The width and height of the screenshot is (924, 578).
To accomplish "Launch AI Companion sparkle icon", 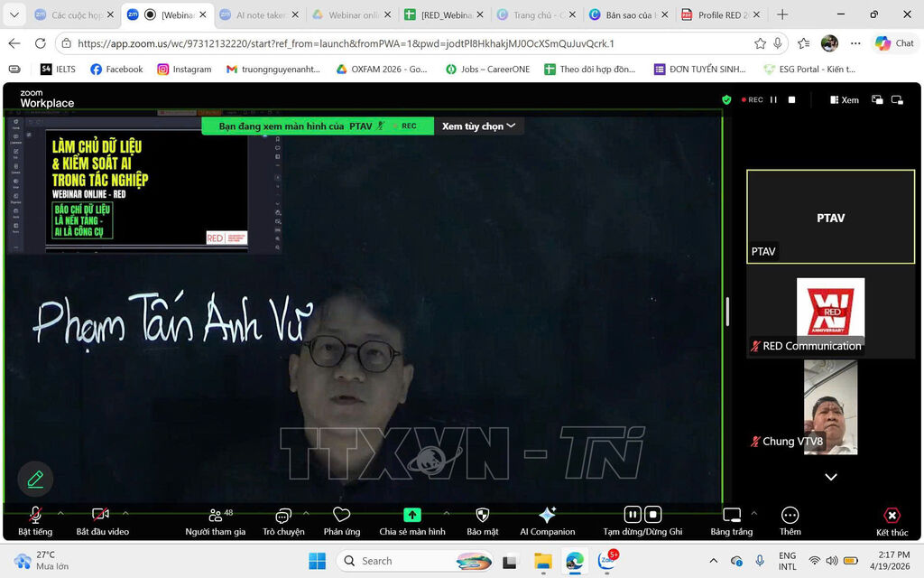I will click(x=547, y=515).
